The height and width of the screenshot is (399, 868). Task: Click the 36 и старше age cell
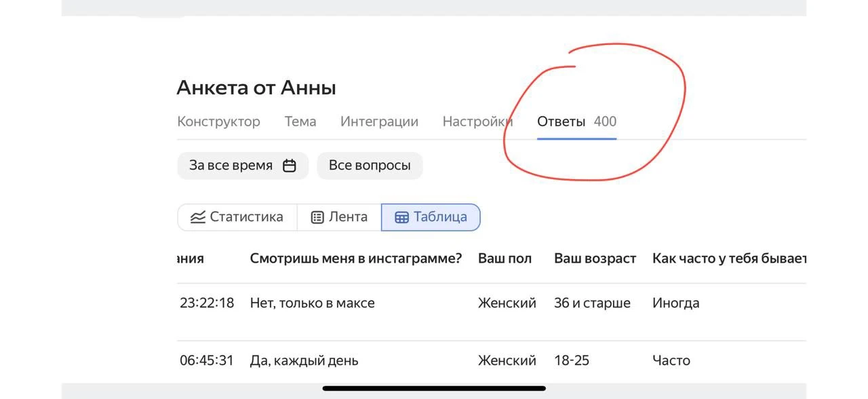tap(592, 303)
